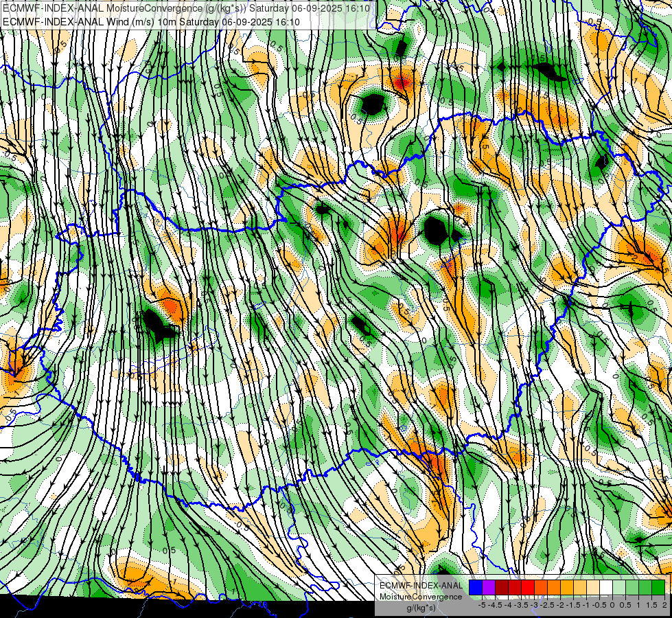Image resolution: width=672 pixels, height=618 pixels.
Task: Select the pale peach legend swatch
Action: pyautogui.click(x=592, y=587)
